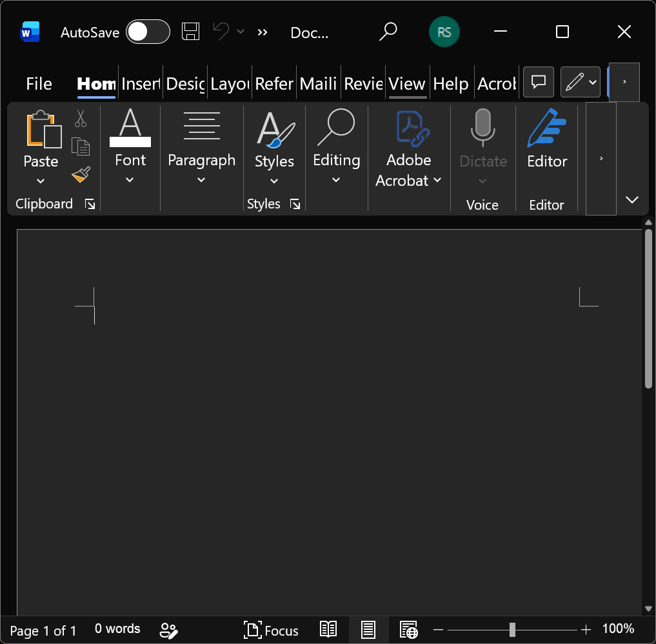Toggle the AutoSave switch

point(148,32)
